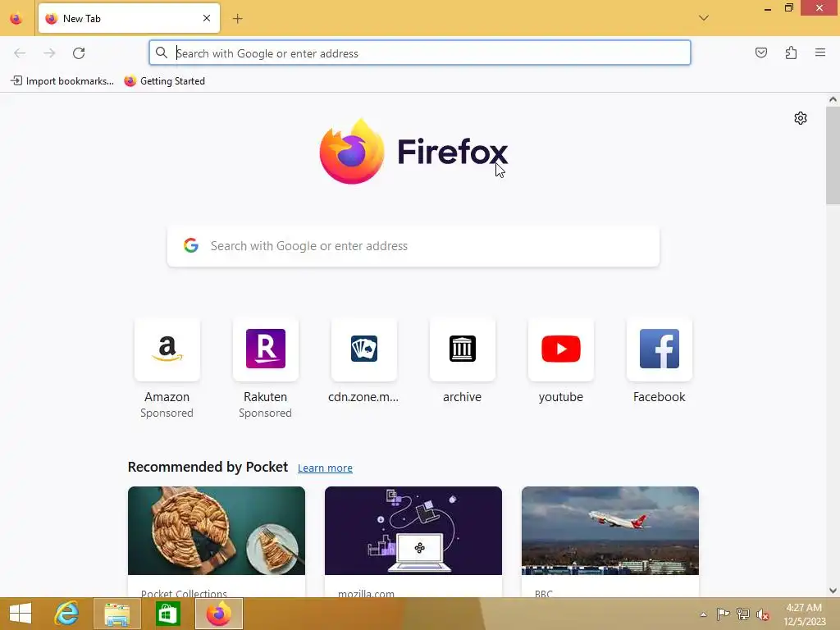The height and width of the screenshot is (630, 840).
Task: Click the network tray icon
Action: 743,614
